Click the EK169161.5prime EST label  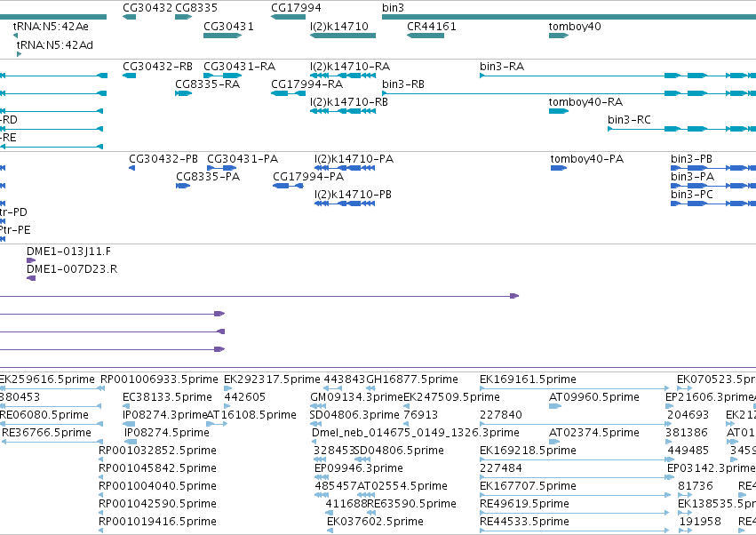528,379
